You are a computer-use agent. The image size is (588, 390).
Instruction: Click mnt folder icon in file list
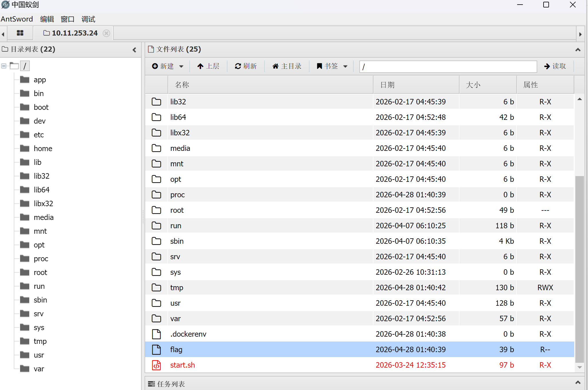coord(156,163)
